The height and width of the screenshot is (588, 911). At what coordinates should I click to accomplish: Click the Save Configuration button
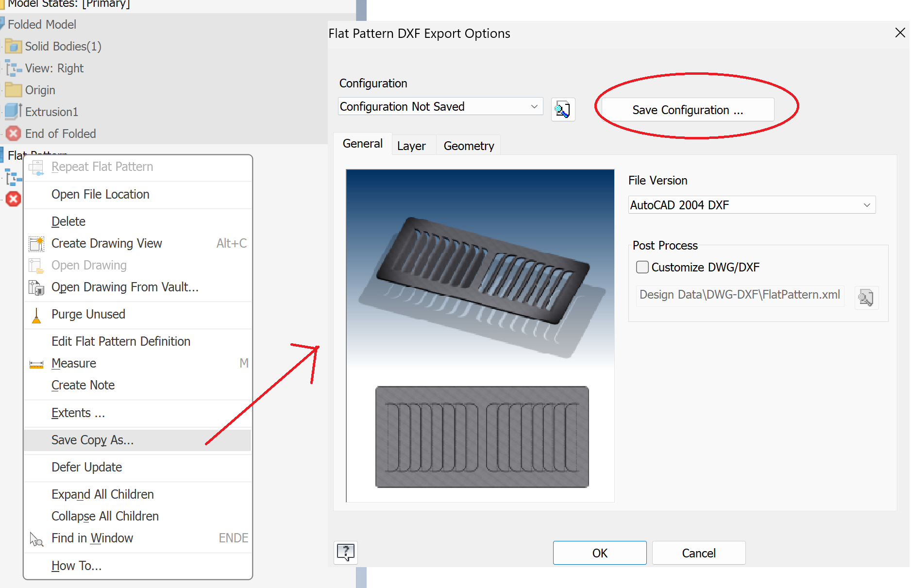click(x=687, y=110)
